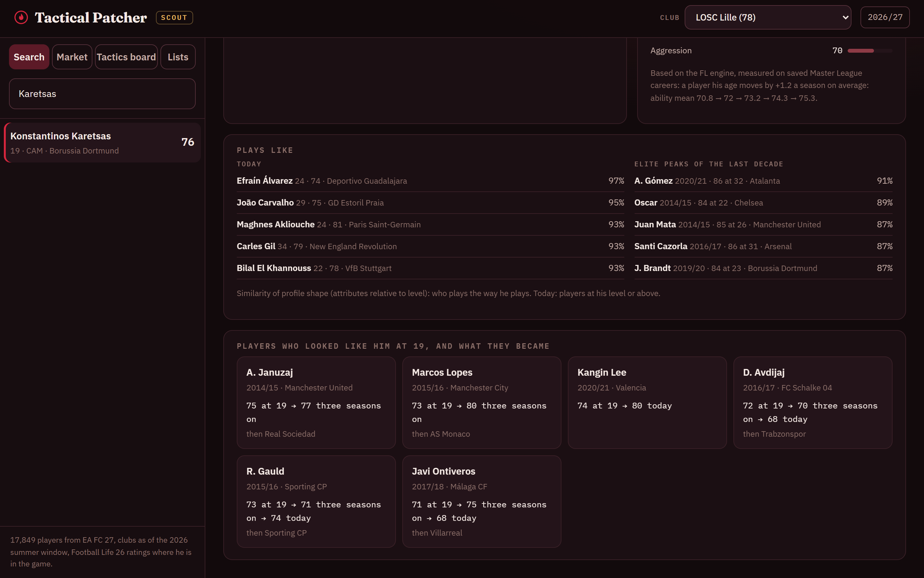
Task: Open the R. Gauld comparison card
Action: click(316, 502)
